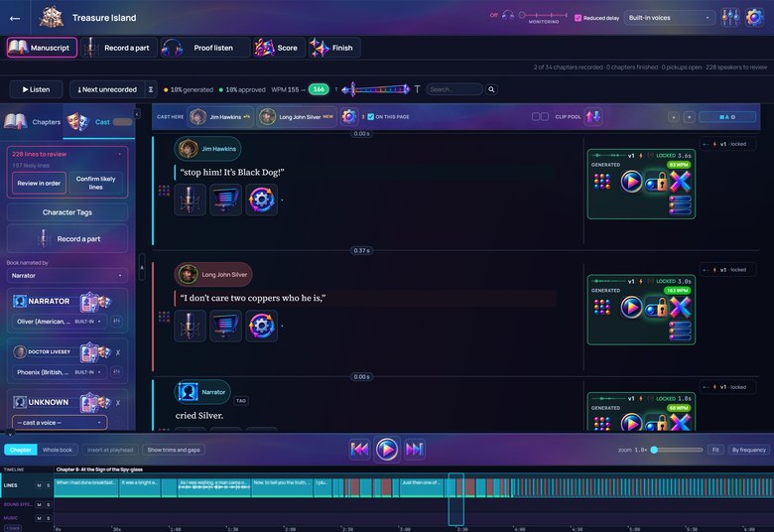Click drag-handle dots beside 'stop him!' line

click(164, 191)
